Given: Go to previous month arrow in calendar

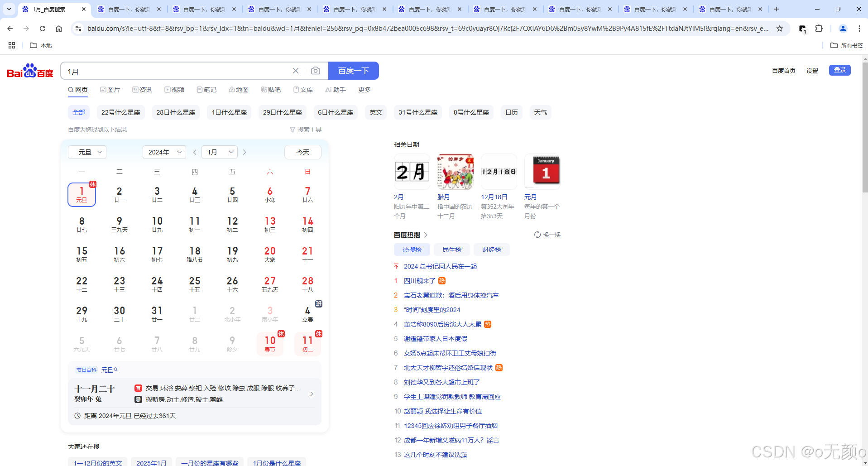Looking at the screenshot, I should 195,152.
